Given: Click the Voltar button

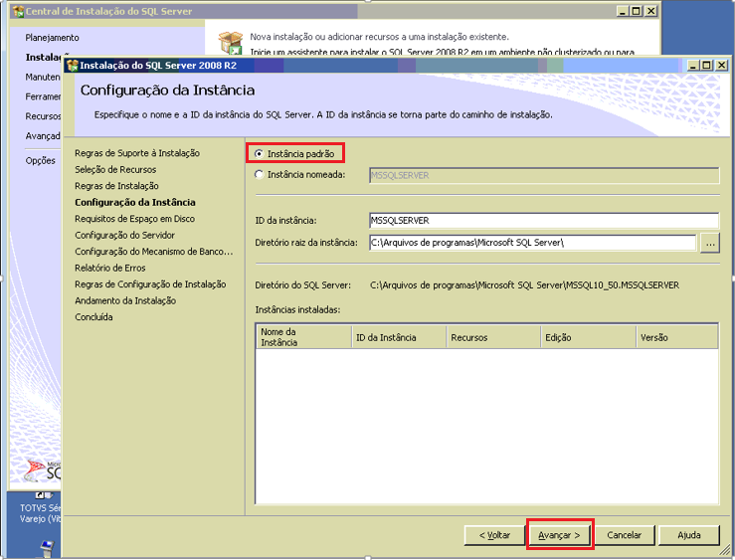Looking at the screenshot, I should point(494,535).
